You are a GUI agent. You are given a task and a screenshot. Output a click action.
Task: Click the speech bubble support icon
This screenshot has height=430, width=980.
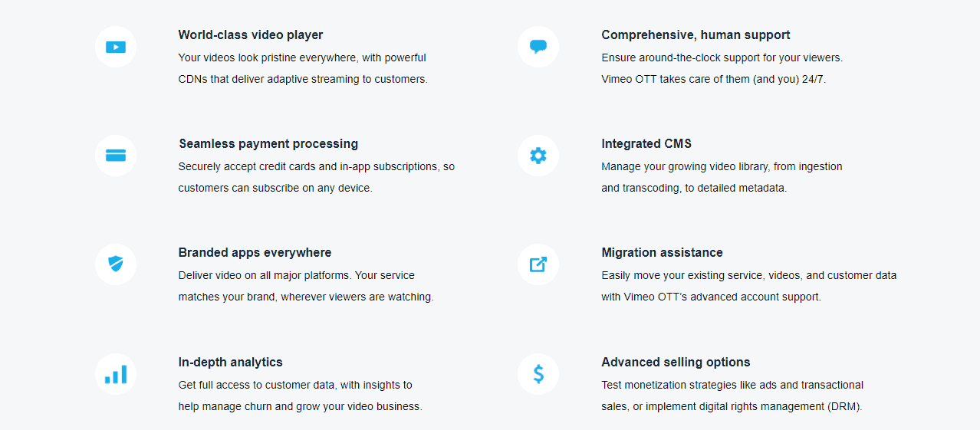coord(538,47)
